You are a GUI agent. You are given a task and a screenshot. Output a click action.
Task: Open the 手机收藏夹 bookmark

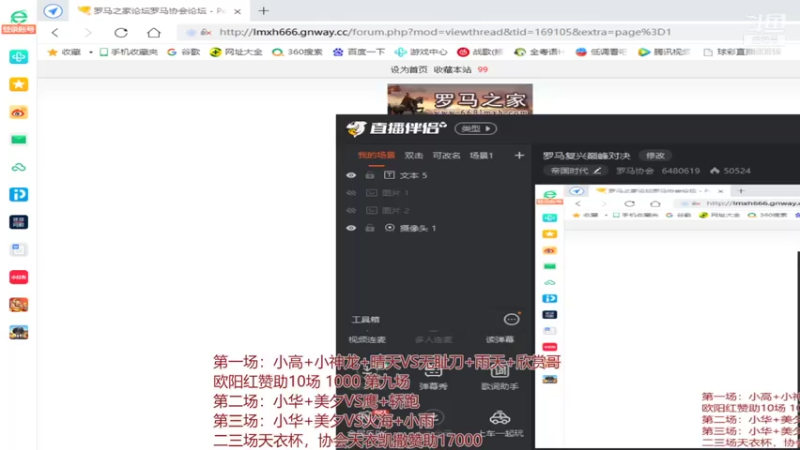(x=129, y=52)
